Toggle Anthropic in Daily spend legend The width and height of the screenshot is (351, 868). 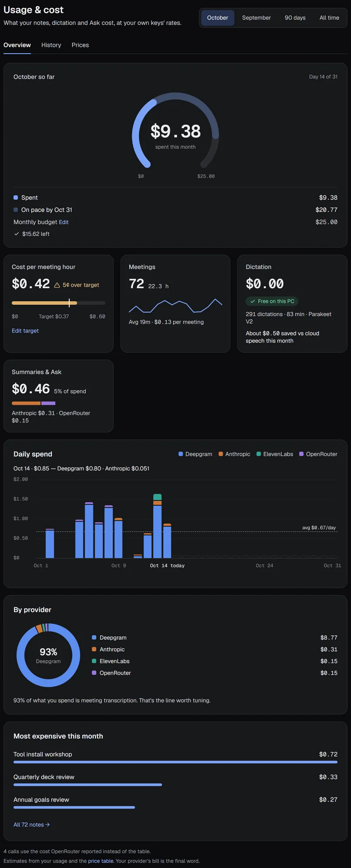[234, 454]
